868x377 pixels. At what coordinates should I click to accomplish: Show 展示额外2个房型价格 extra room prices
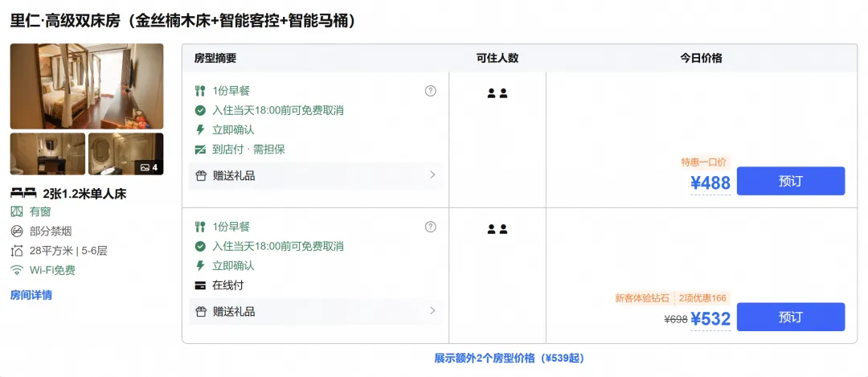(x=510, y=359)
